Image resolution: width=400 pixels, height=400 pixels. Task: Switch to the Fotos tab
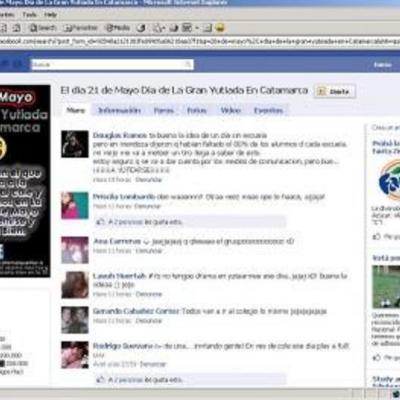[197, 110]
